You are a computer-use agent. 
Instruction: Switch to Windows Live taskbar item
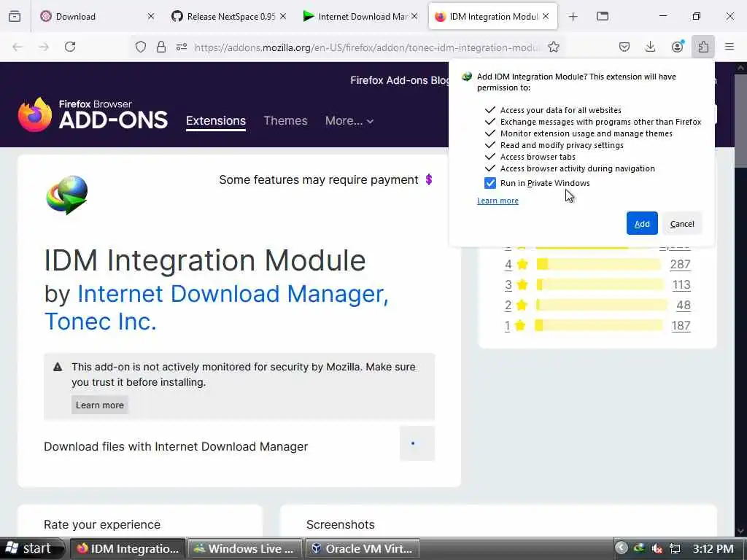point(245,548)
